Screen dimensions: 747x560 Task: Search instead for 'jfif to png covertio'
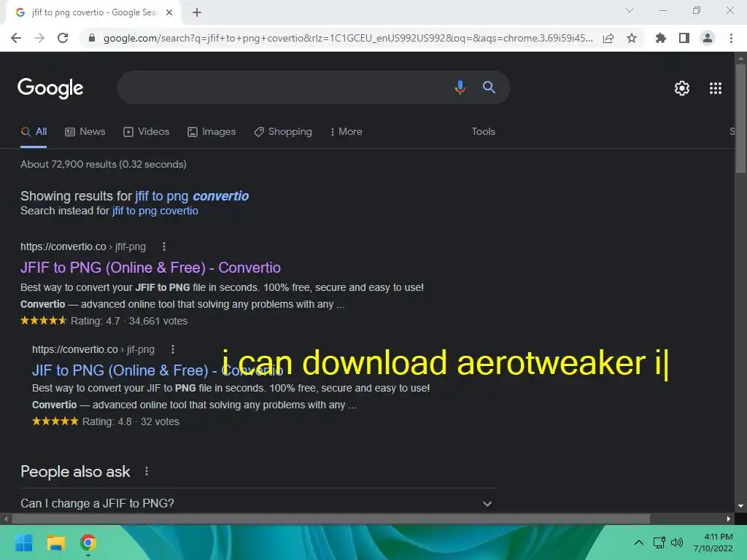coord(155,211)
